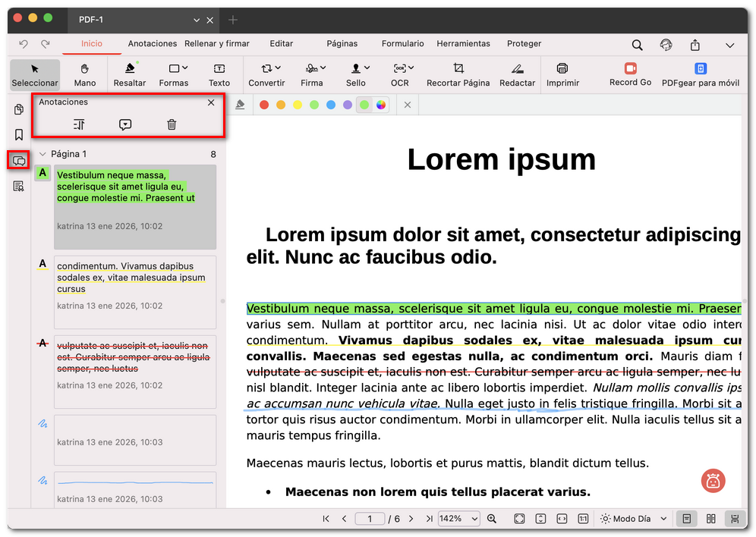The height and width of the screenshot is (537, 756).
Task: Select the Mano tool
Action: point(84,74)
